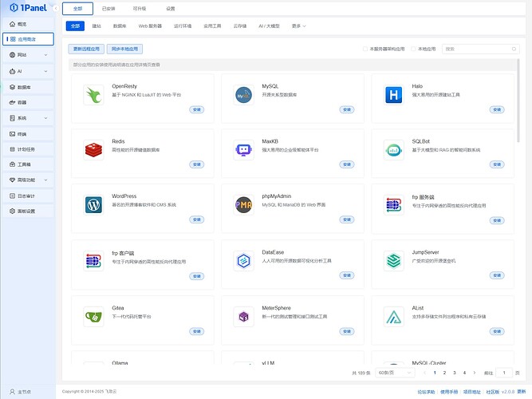Viewport: 532px width, 399px height.
Task: Open the 终端 terminal icon in sidebar
Action: (x=12, y=134)
